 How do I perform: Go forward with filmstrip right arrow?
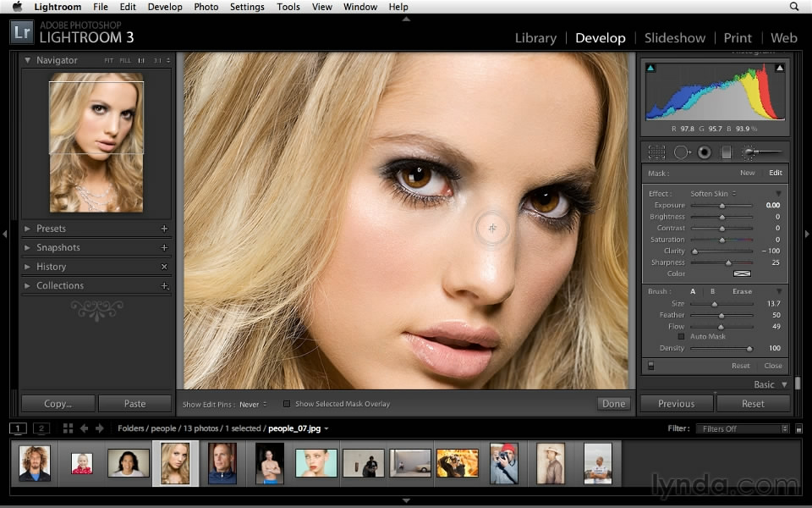click(100, 428)
